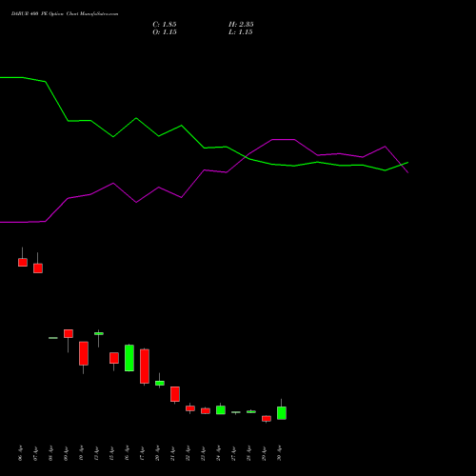This screenshot has height=476, width=476.
Task: Select the tall green candlestick for 16 Apr
Action: coord(129,358)
